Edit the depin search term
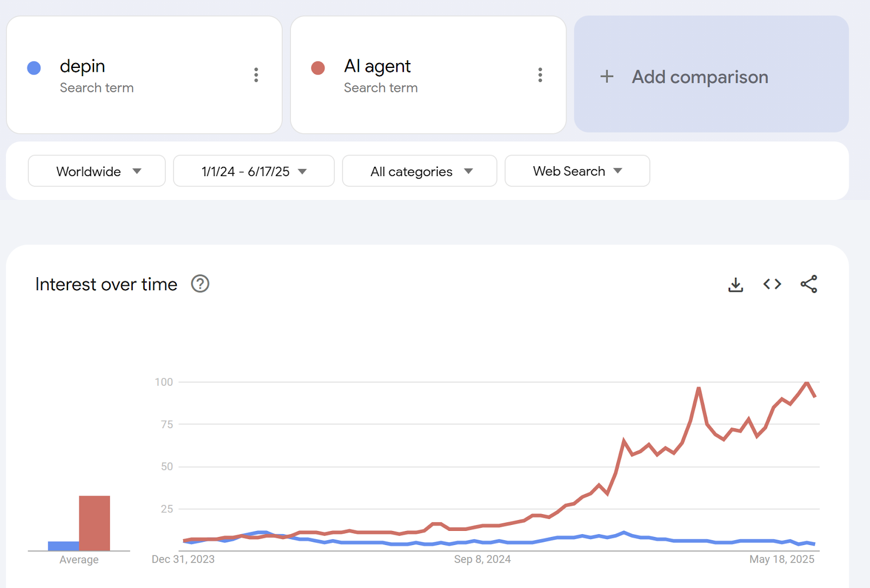870x588 pixels. pos(83,66)
